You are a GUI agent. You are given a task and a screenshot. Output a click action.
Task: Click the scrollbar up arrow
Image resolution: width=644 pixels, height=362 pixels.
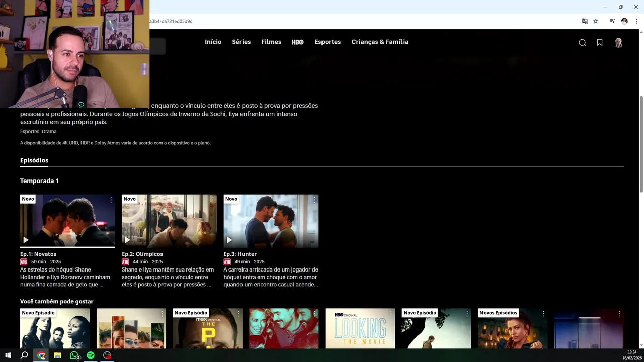coord(641,32)
